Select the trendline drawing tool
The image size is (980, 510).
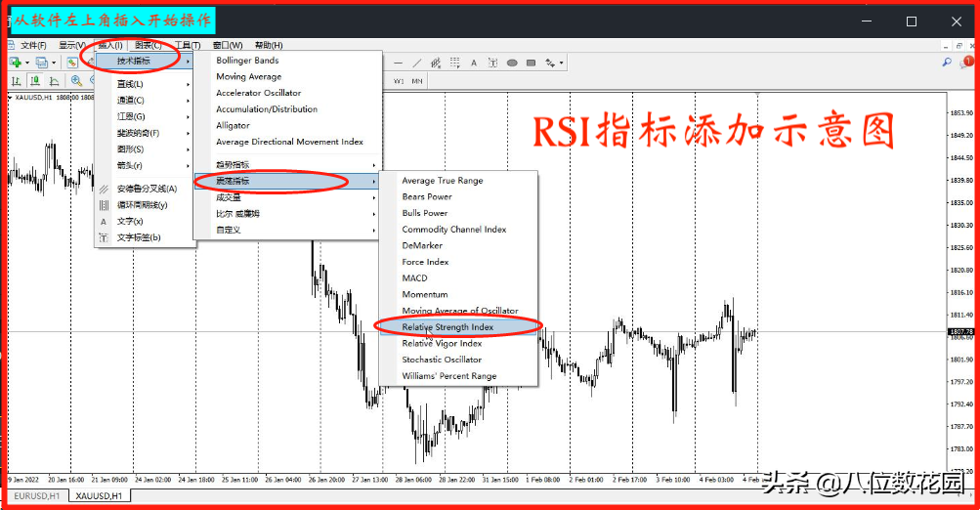[x=417, y=63]
